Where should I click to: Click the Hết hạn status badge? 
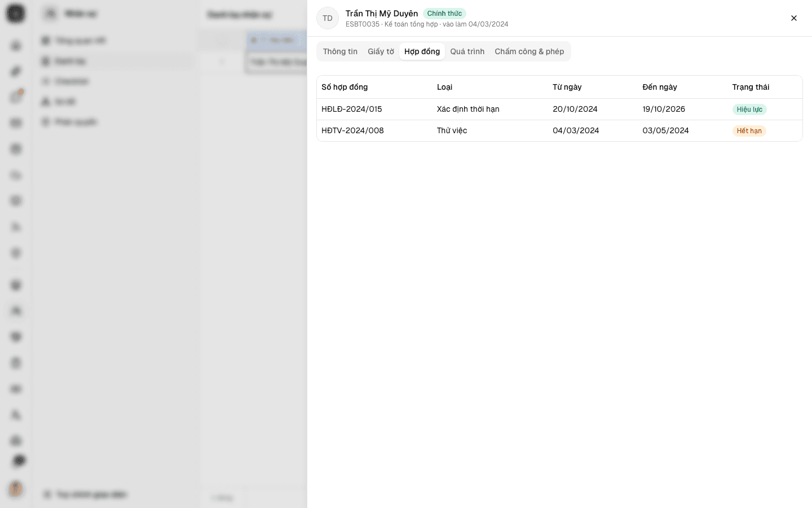(749, 131)
